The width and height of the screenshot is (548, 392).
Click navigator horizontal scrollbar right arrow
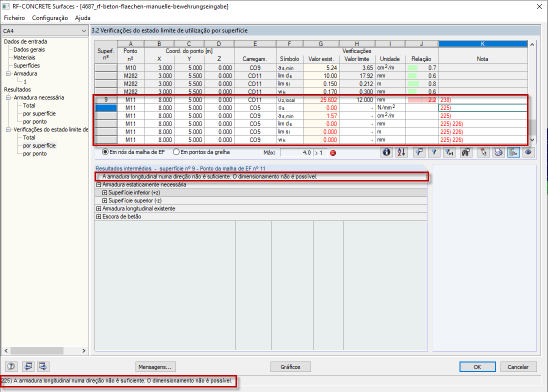84,351
